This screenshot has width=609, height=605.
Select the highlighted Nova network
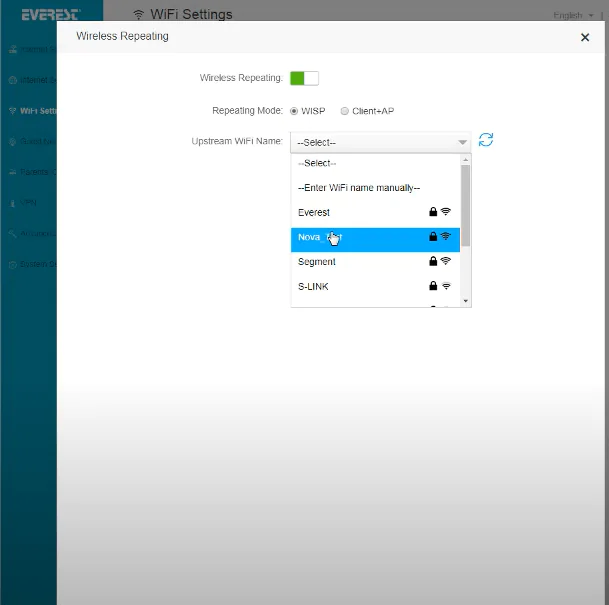point(375,240)
